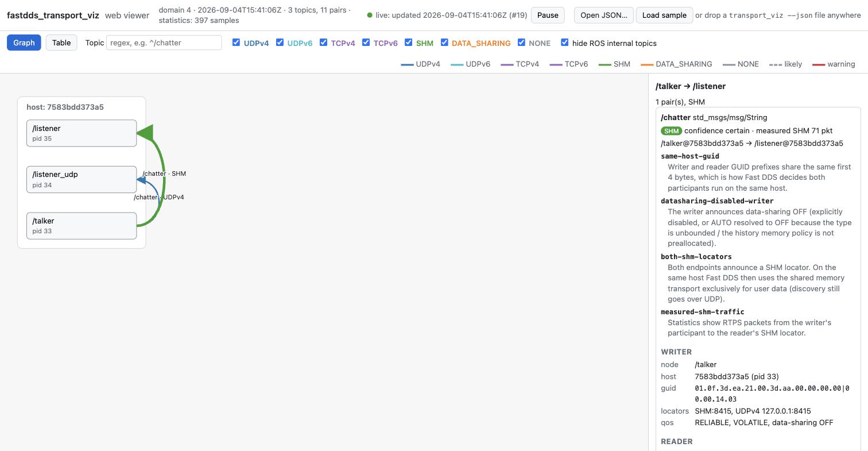This screenshot has width=868, height=451.
Task: Click the live updated timestamp status text
Action: 451,16
